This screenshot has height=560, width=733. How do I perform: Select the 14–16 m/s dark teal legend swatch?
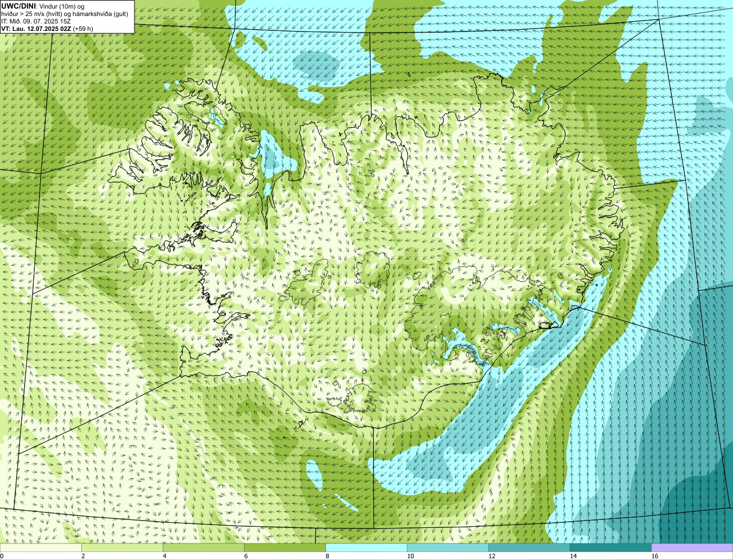point(611,547)
